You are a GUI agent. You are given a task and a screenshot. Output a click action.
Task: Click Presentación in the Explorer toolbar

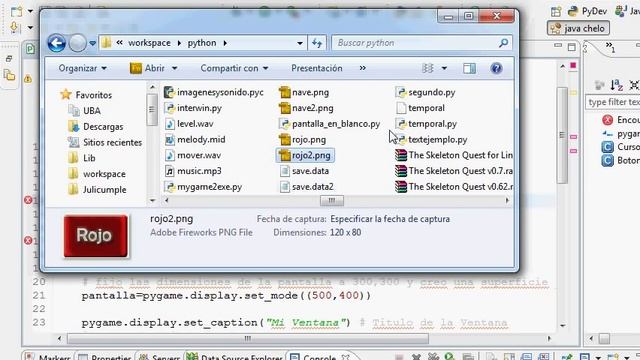pyautogui.click(x=317, y=68)
